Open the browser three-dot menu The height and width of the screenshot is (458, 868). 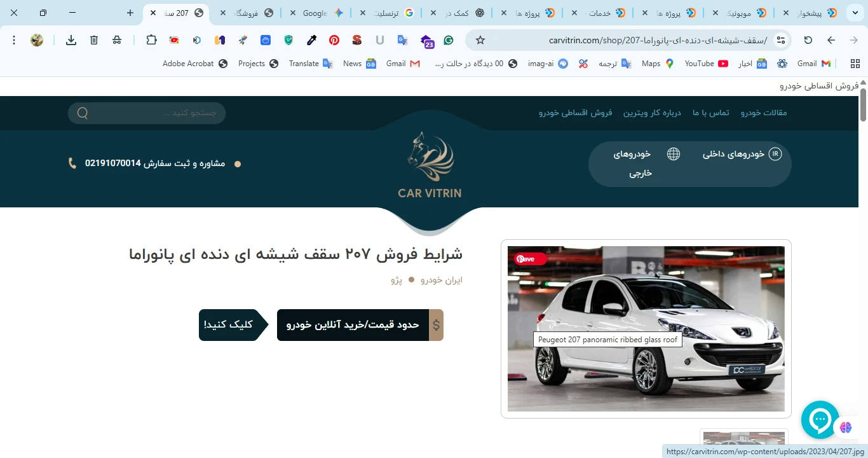[14, 40]
